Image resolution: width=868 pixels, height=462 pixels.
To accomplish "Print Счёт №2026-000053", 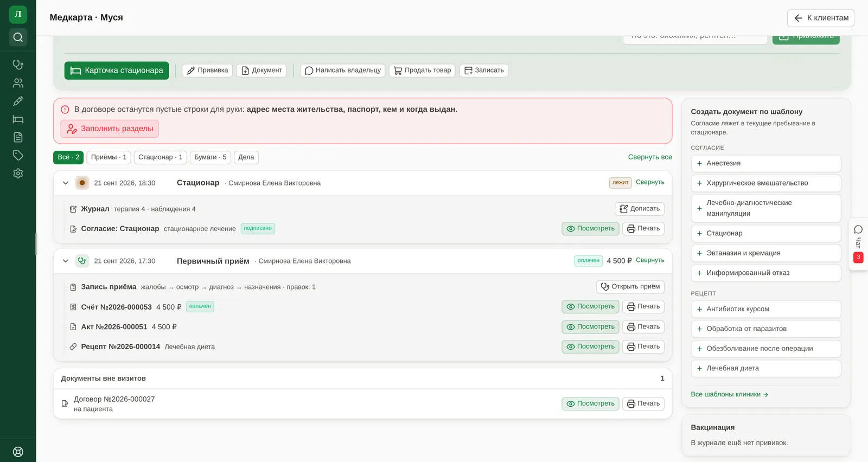I will tap(643, 307).
